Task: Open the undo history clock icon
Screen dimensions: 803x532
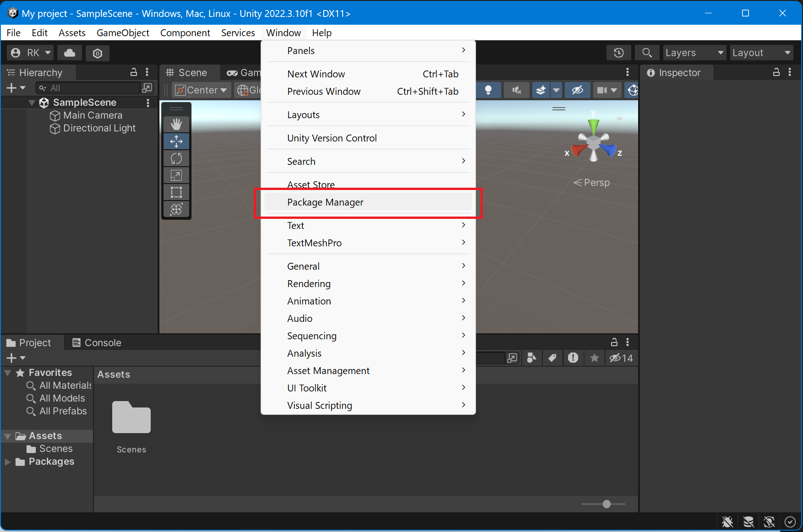Action: (x=618, y=53)
